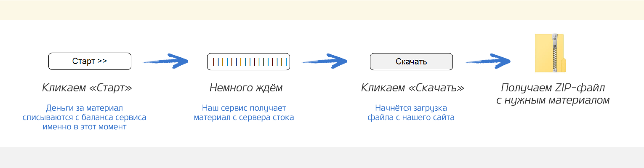This screenshot has height=168, width=644.
Task: Click the gray footer area at bottom
Action: (x=322, y=157)
